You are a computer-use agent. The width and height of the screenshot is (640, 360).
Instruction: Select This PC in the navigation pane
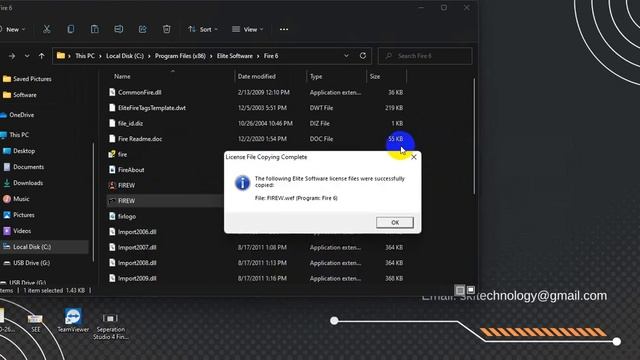click(x=15, y=135)
